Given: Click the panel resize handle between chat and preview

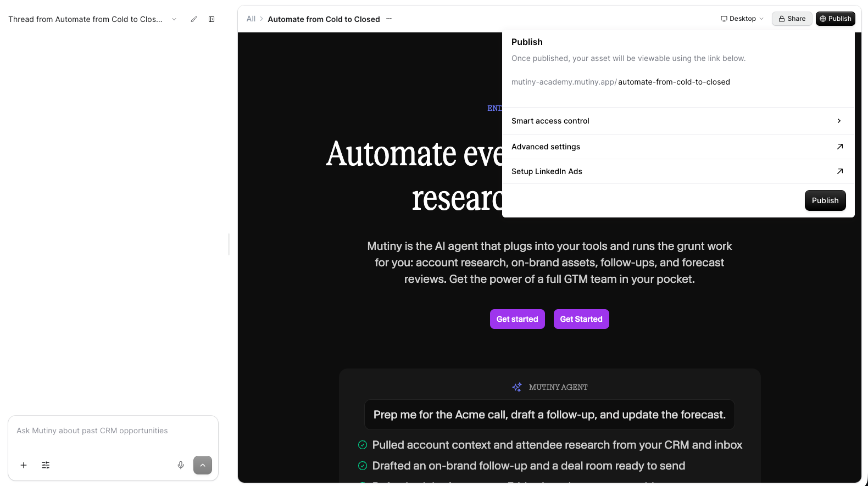Looking at the screenshot, I should pyautogui.click(x=229, y=244).
